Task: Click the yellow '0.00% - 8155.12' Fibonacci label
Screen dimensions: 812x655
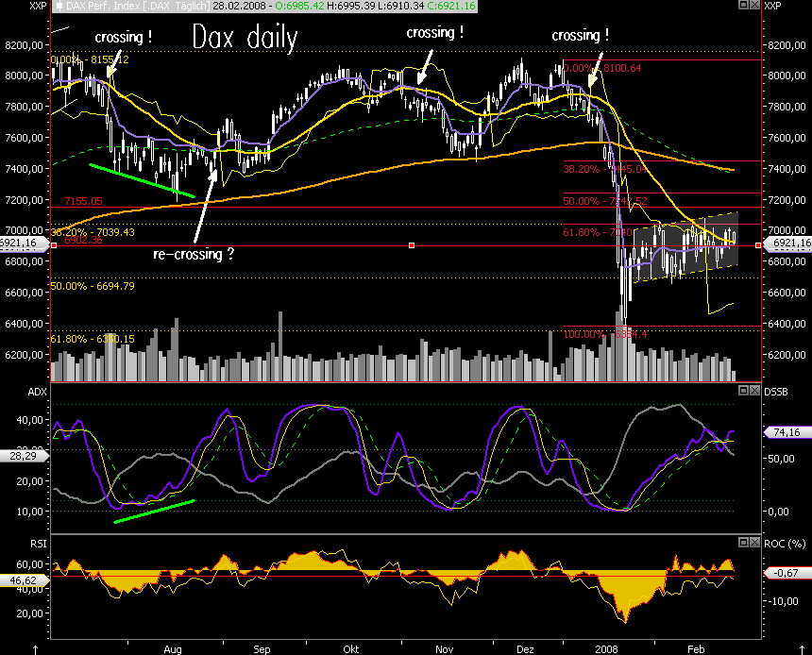Action: point(90,59)
